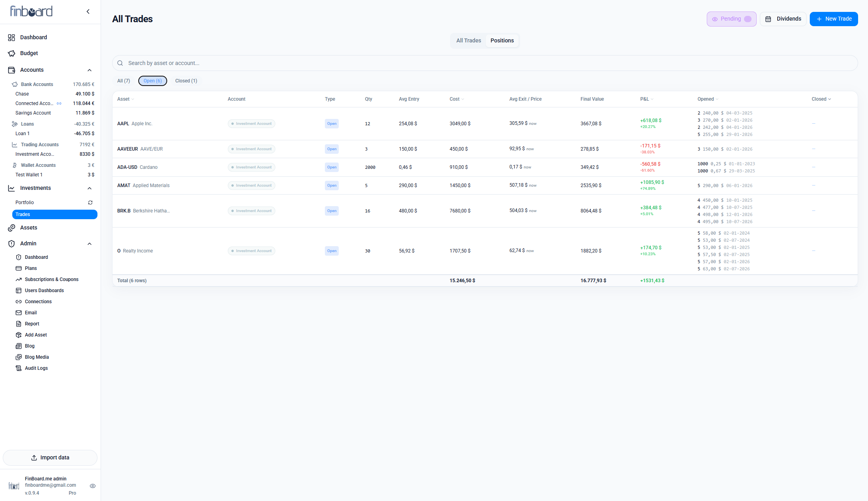868x501 pixels.
Task: Open the Loan 1 account
Action: tap(55, 134)
